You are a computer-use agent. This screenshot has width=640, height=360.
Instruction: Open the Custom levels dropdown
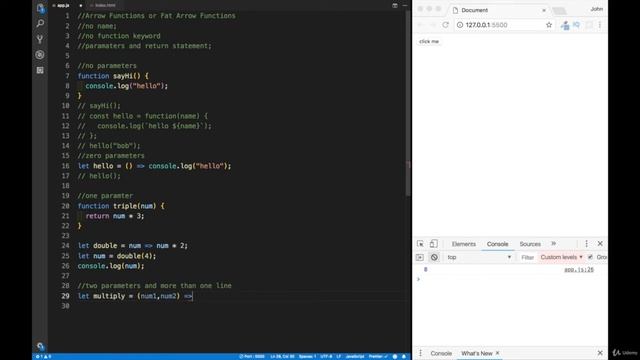[x=561, y=257]
